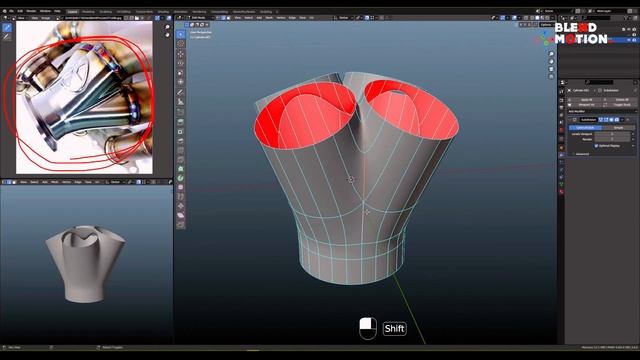640x360 pixels.
Task: Adjust the Render levels value field
Action: pos(612,139)
